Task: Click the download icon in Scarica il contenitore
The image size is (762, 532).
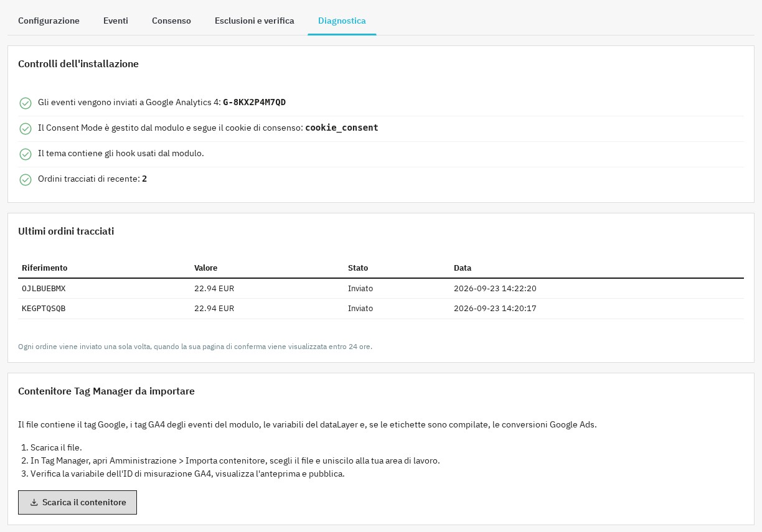Action: (34, 503)
